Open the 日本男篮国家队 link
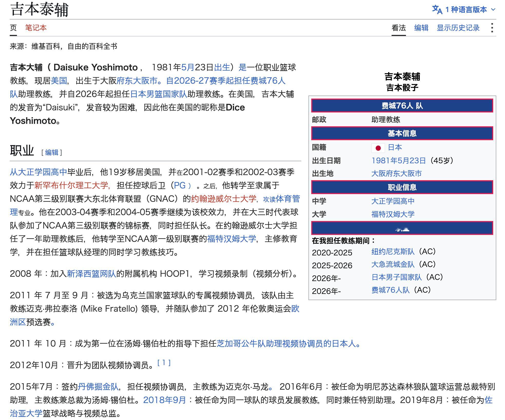This screenshot has width=505, height=420. [x=159, y=94]
